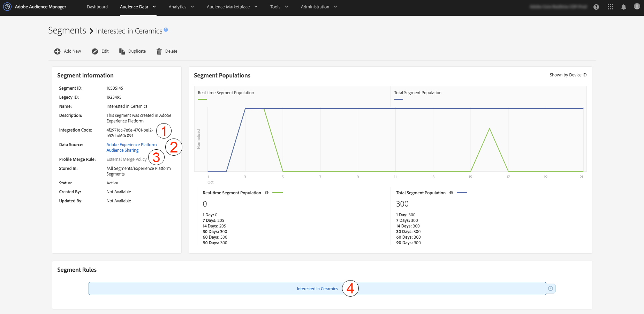Click the Total Segment Population value 300
Image resolution: width=644 pixels, height=314 pixels.
coord(402,204)
